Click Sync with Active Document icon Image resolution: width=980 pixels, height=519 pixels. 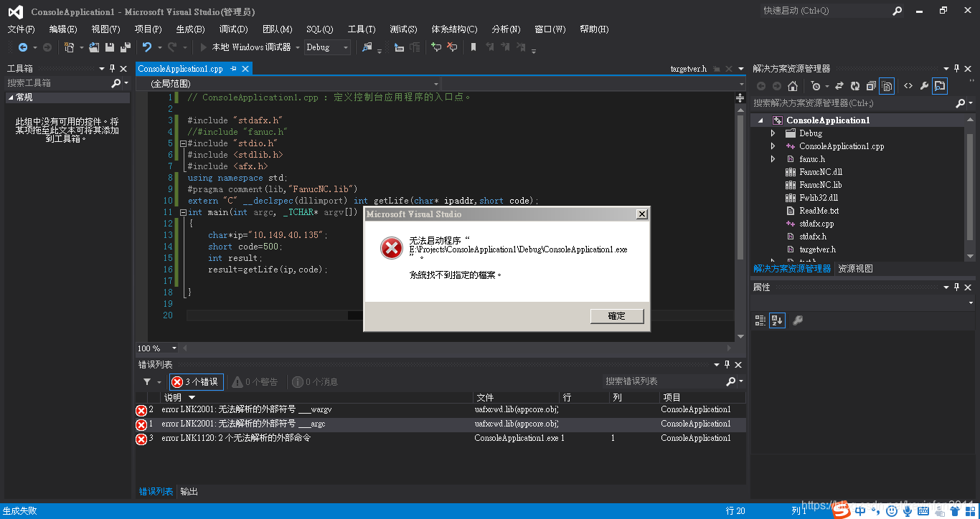pyautogui.click(x=839, y=86)
